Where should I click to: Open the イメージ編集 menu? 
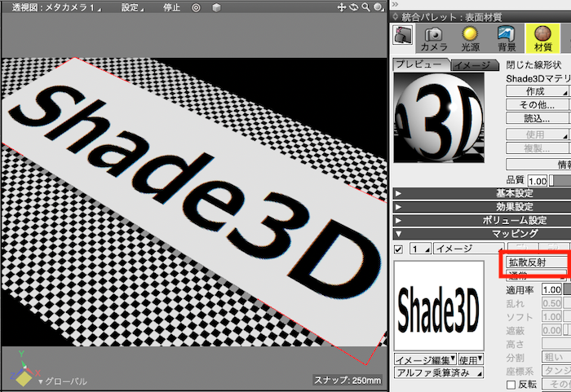pos(425,359)
